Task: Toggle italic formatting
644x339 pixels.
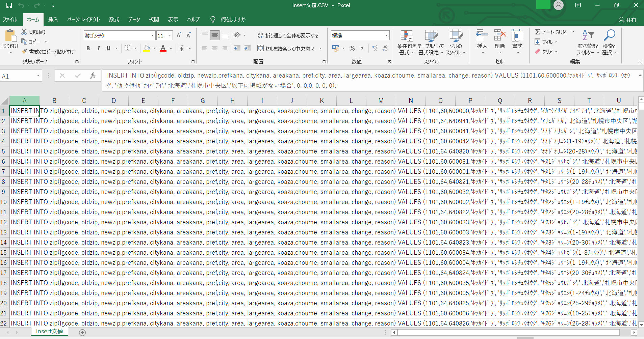Action: [98, 48]
